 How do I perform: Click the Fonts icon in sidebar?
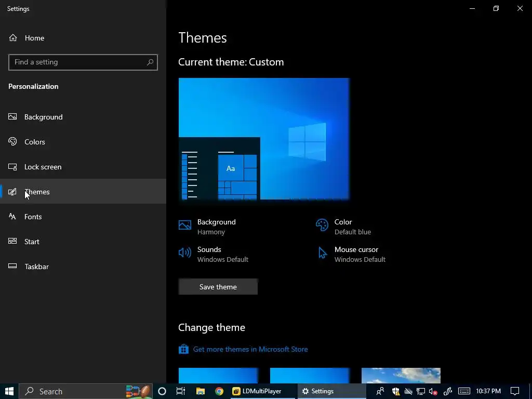(12, 217)
